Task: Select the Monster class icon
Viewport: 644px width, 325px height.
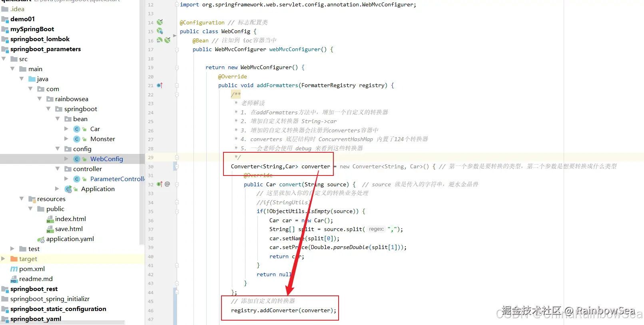Action: click(77, 139)
